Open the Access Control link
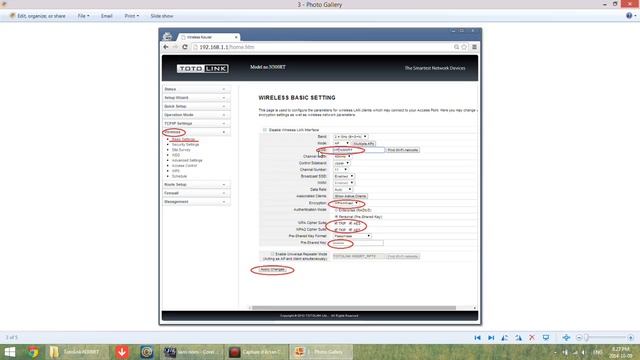This screenshot has height=360, width=640. (x=184, y=166)
